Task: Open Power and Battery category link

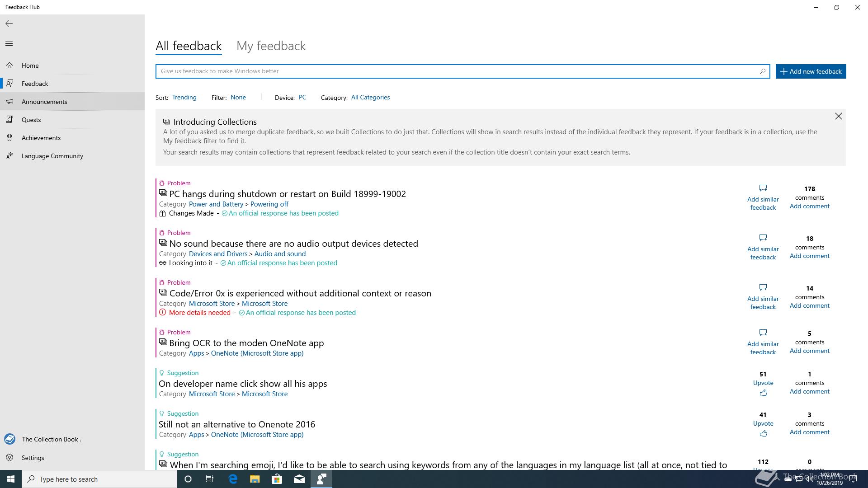Action: [216, 204]
